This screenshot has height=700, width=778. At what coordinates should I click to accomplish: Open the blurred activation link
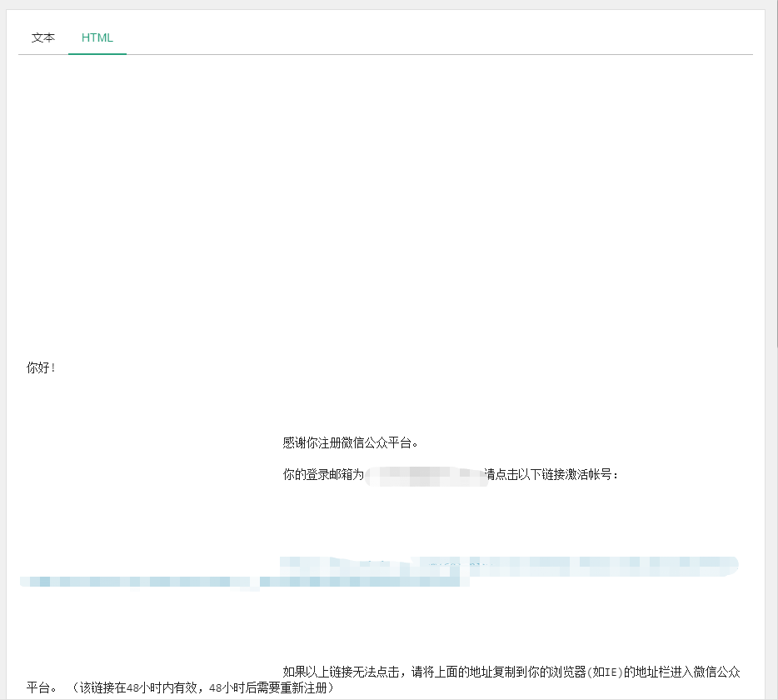coord(380,572)
